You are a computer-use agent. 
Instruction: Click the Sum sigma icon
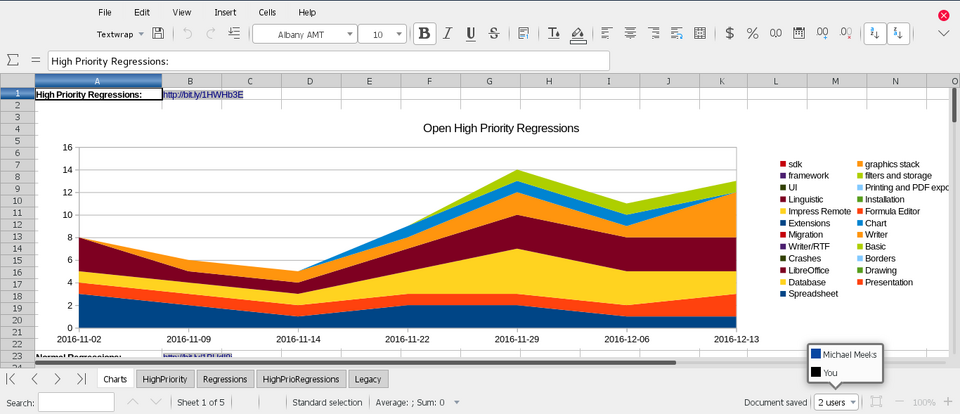pyautogui.click(x=13, y=61)
